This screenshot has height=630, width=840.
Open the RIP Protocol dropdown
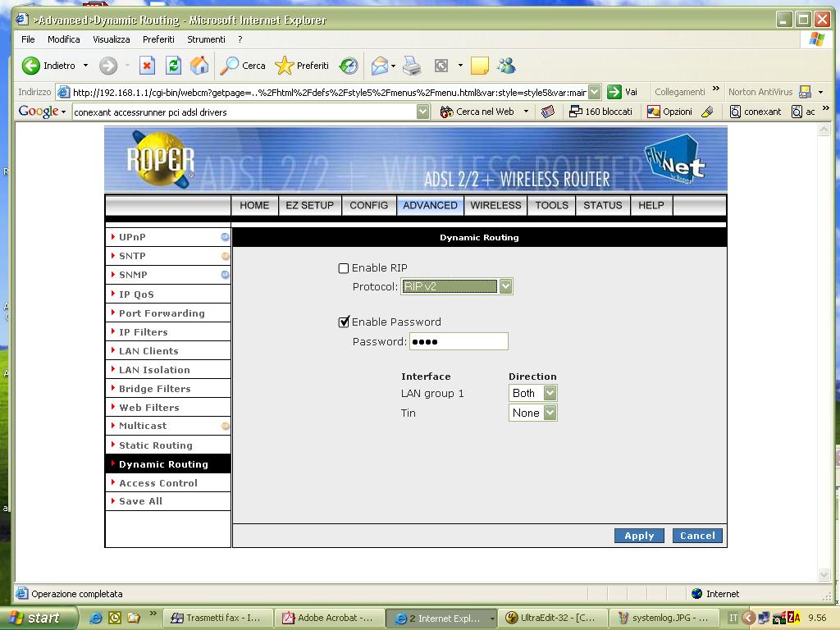(x=505, y=286)
